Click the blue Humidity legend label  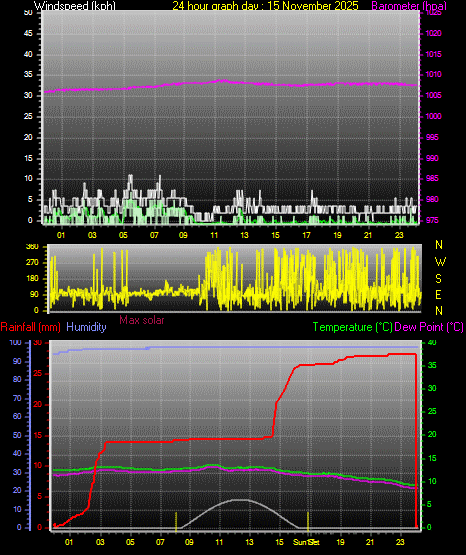tap(86, 327)
